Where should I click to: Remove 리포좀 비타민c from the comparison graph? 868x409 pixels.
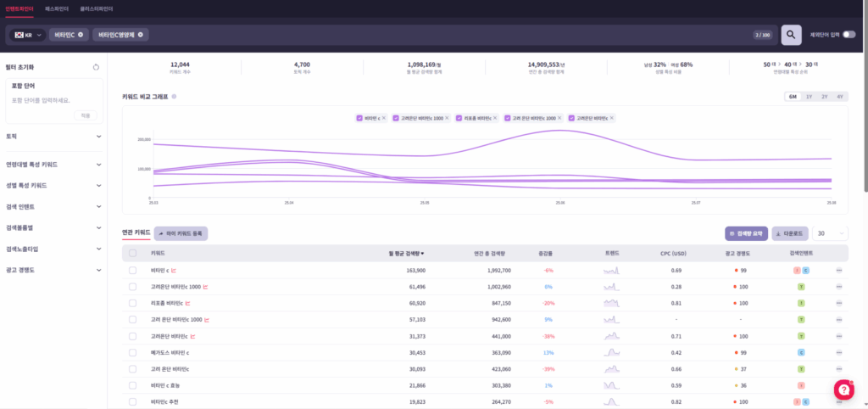[495, 118]
